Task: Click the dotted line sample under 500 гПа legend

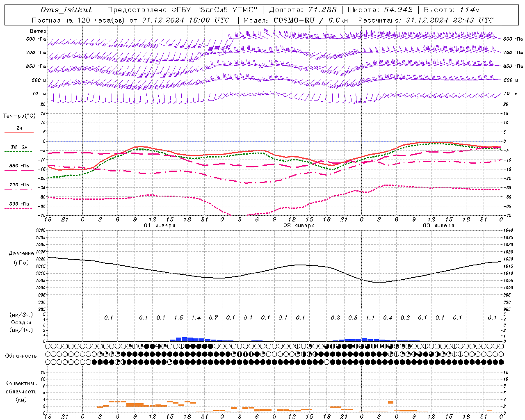Action: [19, 208]
